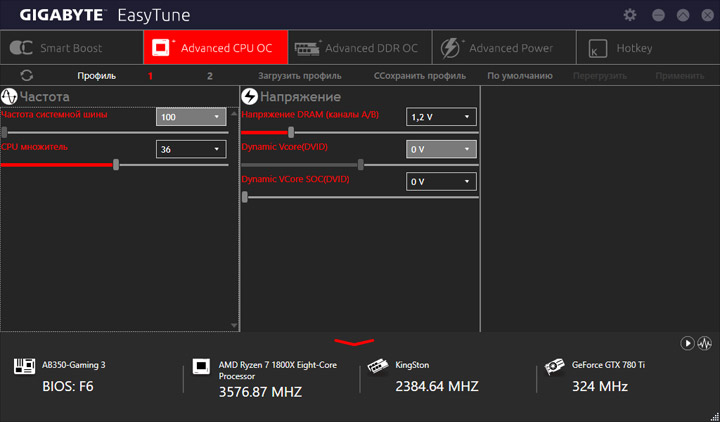Click the Перегрузить button
Viewport: 720px width, 422px height.
click(600, 76)
